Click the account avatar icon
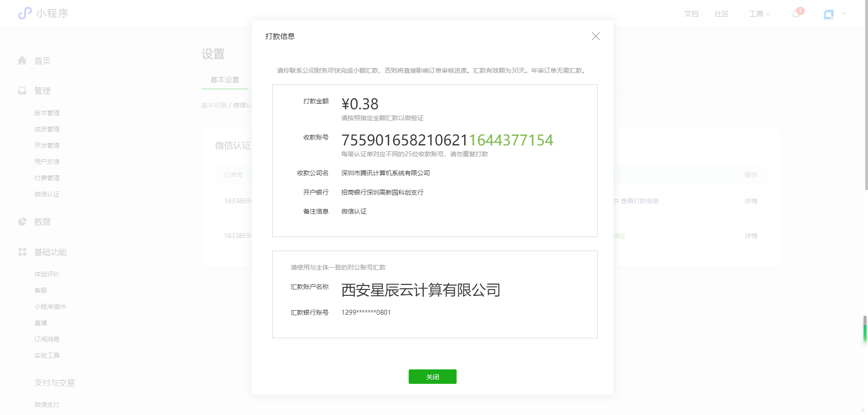Screen dimensions: 868x415 click(x=829, y=14)
